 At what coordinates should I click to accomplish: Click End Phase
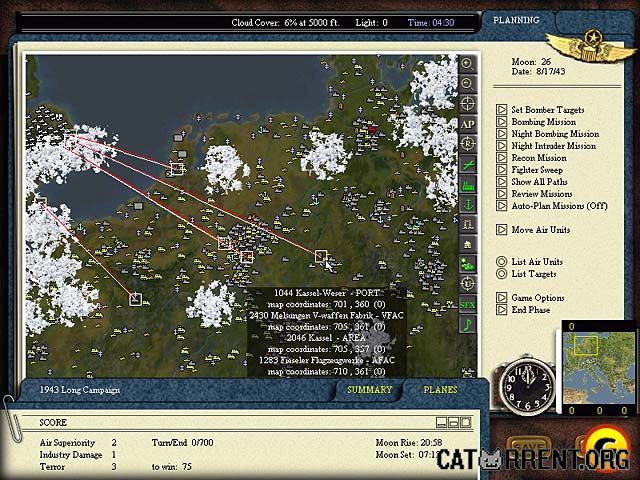click(523, 310)
